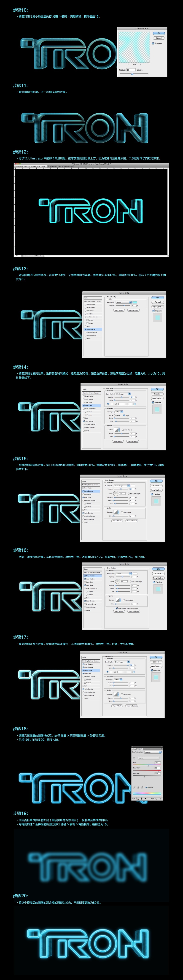The width and height of the screenshot is (183, 980).
Task: Click the zoom-in plus in Gaussian Blur preview
Action: pos(140,65)
